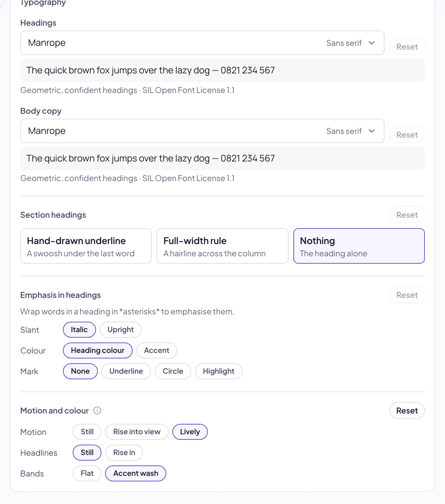The width and height of the screenshot is (445, 504).
Task: Click the Headings font preview sentence
Action: pos(150,70)
